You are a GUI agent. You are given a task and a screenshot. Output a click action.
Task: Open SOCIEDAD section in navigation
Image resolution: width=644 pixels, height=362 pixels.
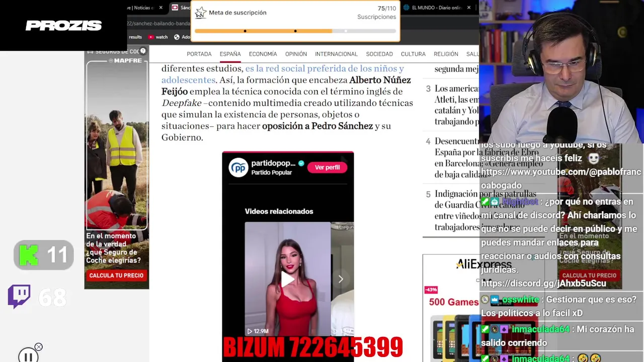(x=379, y=54)
